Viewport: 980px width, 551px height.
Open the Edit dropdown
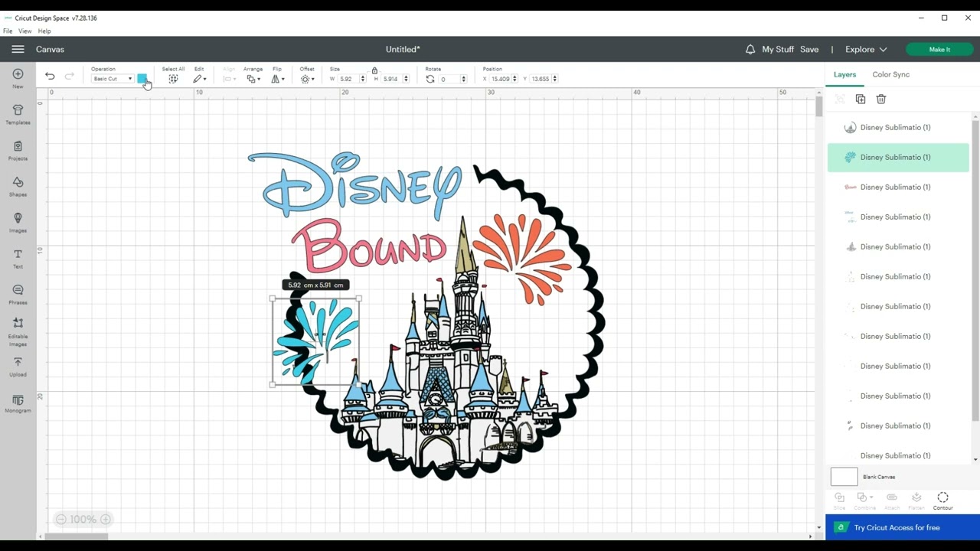pos(199,79)
